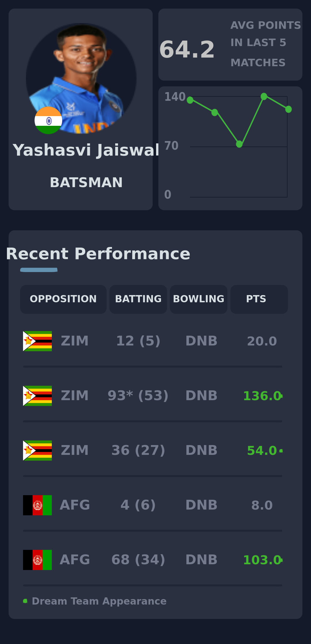Click the Zimbabwe flag in 54.0 points row

coord(37,451)
